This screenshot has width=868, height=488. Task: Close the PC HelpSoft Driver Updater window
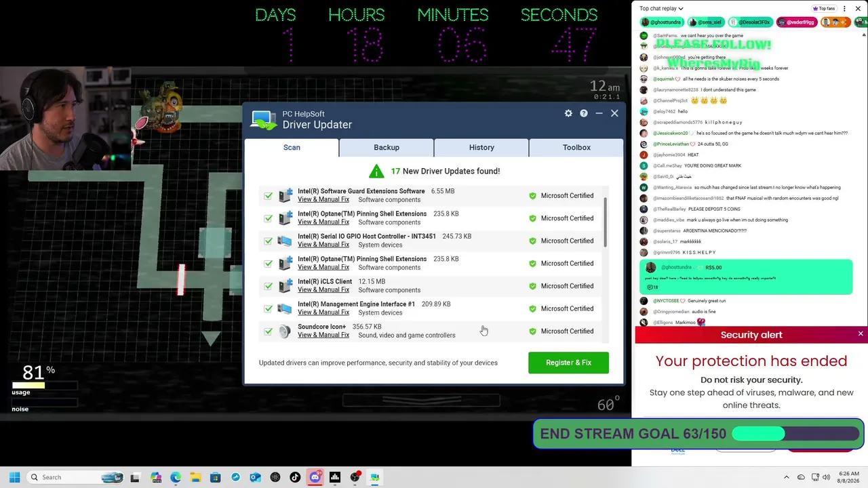[614, 113]
